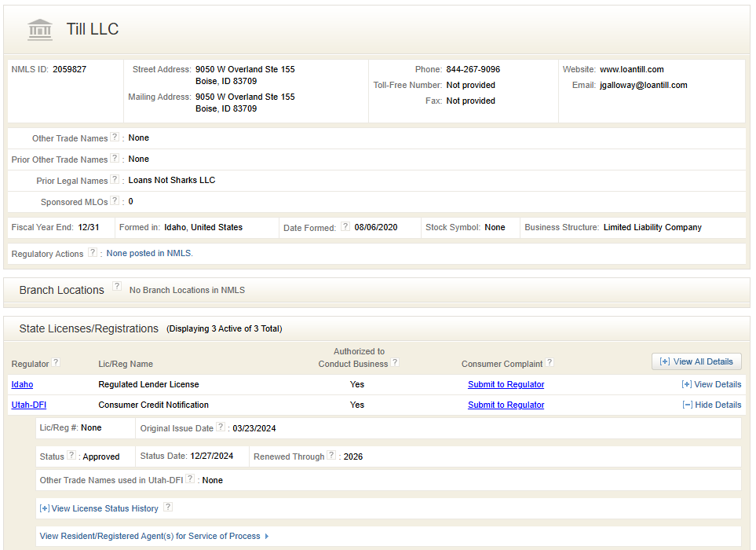Click website www.loantill.com
The image size is (756, 550).
(632, 69)
